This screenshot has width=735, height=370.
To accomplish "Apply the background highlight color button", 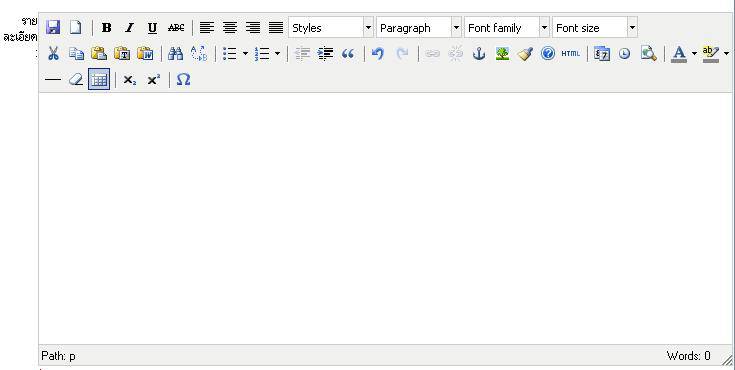I will [x=711, y=53].
